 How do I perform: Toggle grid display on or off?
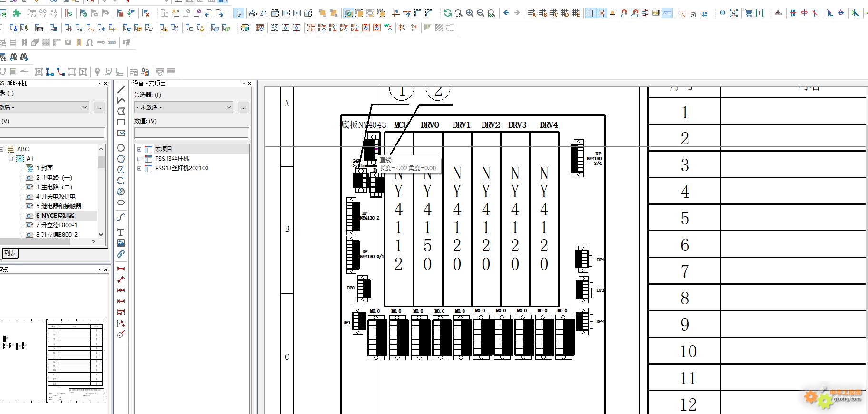(591, 13)
